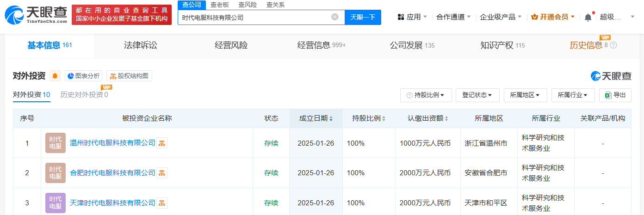Open the 开通会员 membership dropdown
644x215 pixels.
553,17
